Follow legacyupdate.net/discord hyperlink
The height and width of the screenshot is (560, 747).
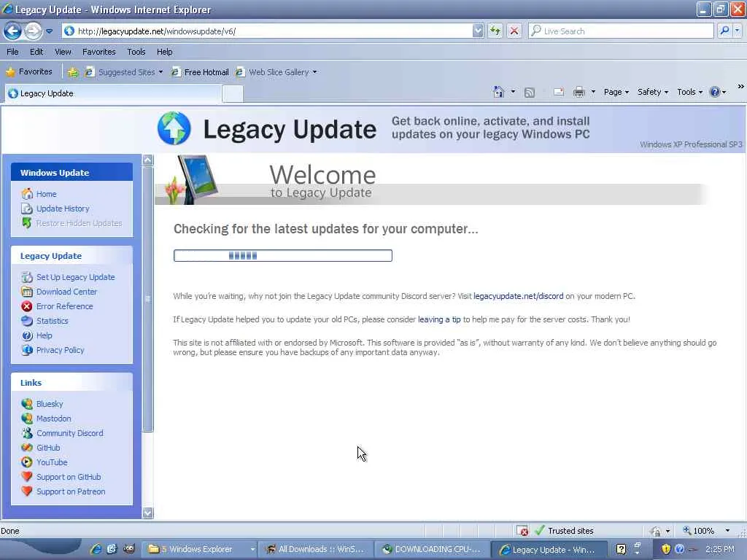click(519, 296)
